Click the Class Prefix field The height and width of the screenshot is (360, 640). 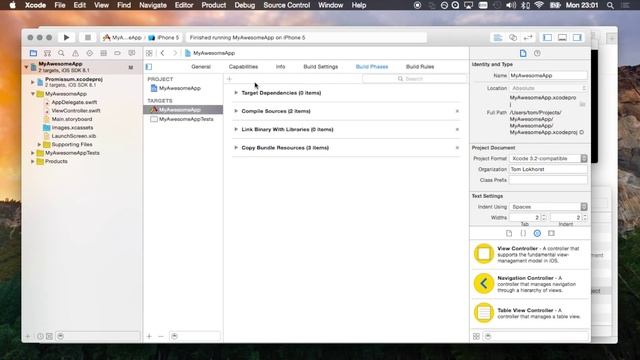(x=548, y=180)
